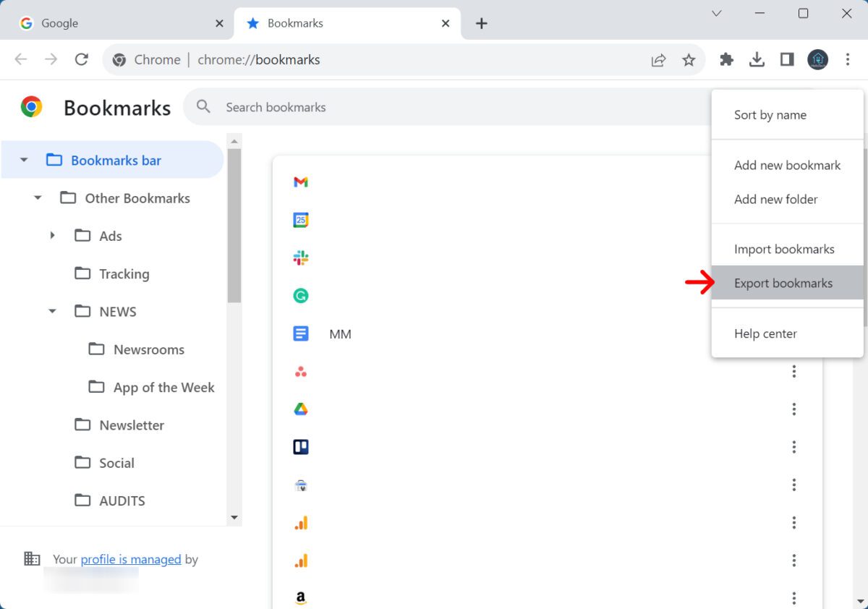Click the Google Drive bookmark icon
Image resolution: width=868 pixels, height=609 pixels.
coord(301,409)
